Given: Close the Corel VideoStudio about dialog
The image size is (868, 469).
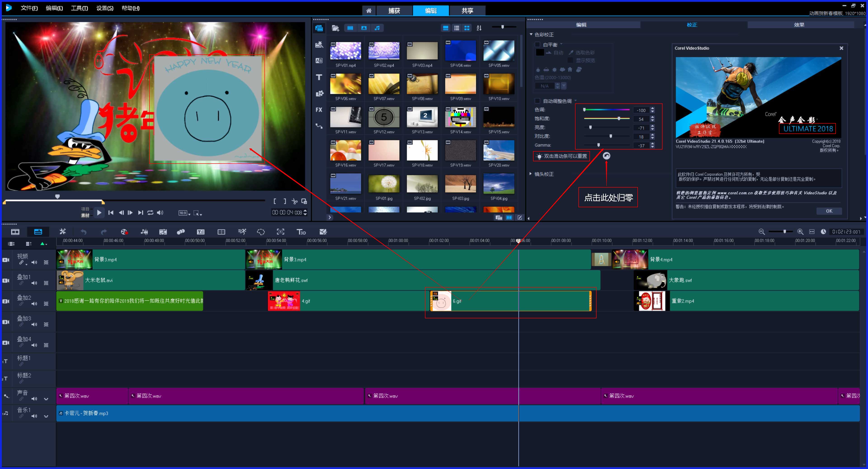Looking at the screenshot, I should point(841,48).
